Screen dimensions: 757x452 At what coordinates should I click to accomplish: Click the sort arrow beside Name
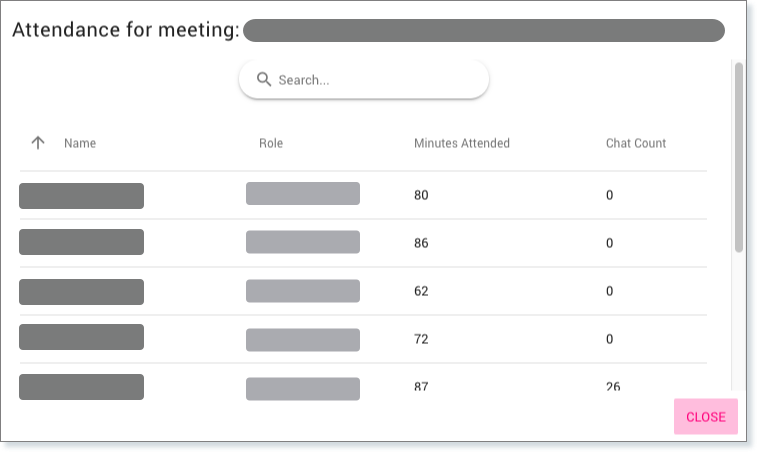(38, 143)
